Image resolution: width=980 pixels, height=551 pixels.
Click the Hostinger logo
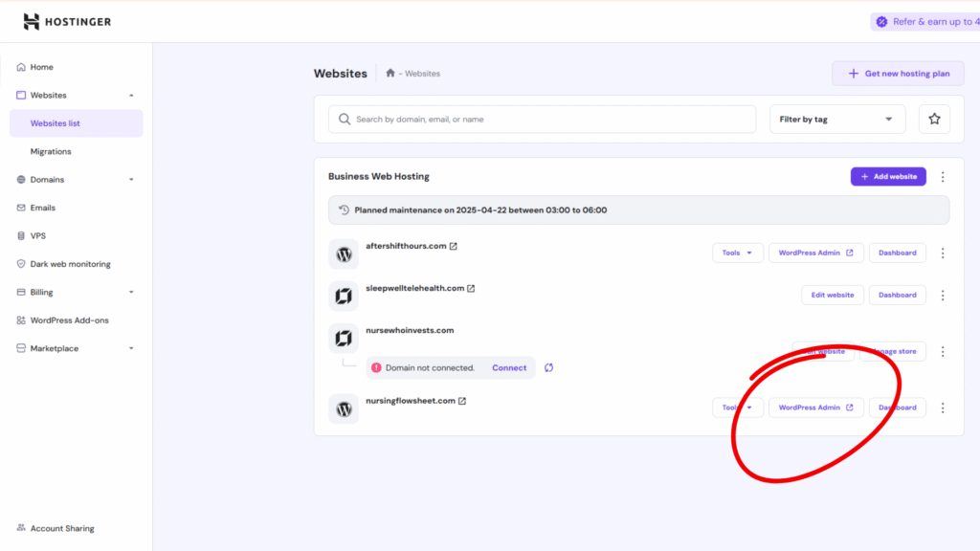(x=68, y=22)
